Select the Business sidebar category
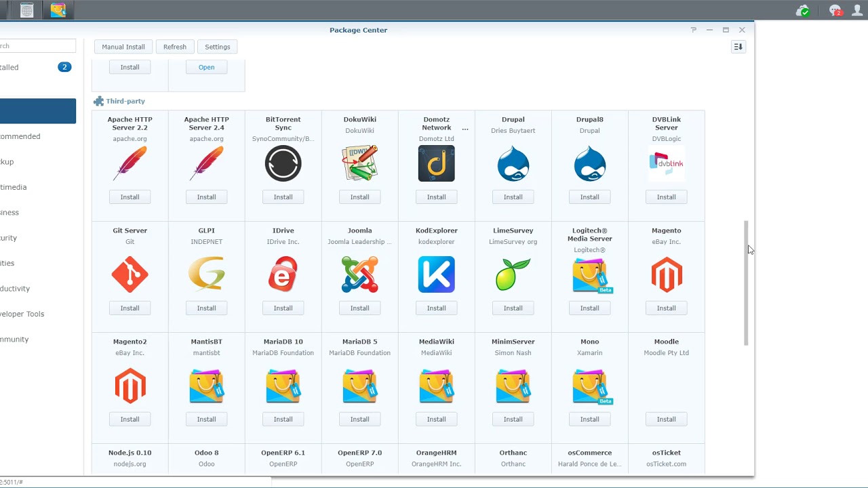This screenshot has width=868, height=488. [38, 212]
